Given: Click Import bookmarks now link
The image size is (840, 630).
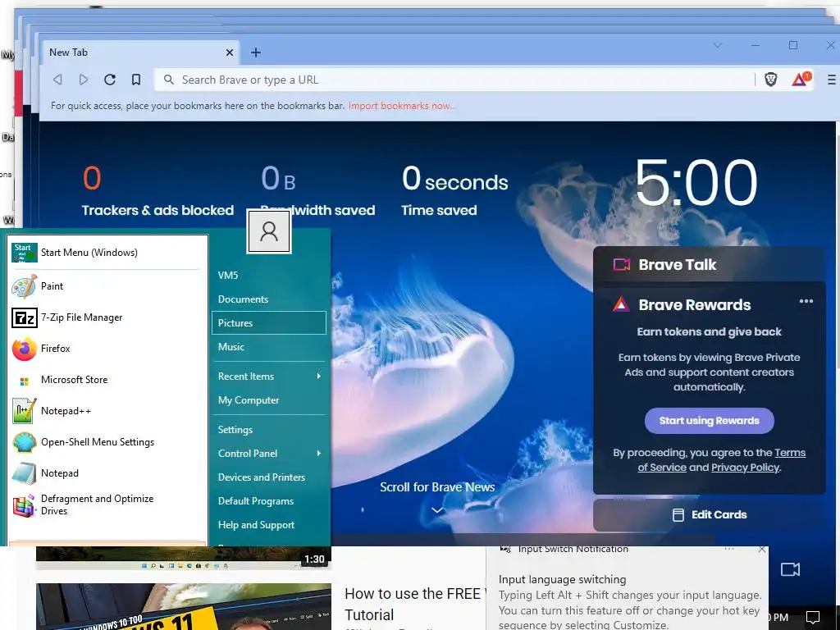Looking at the screenshot, I should click(402, 106).
